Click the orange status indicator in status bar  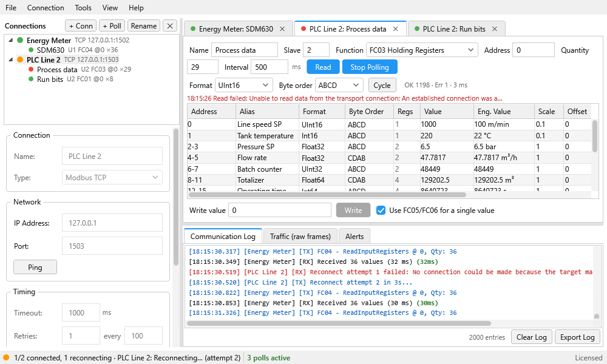click(6, 358)
